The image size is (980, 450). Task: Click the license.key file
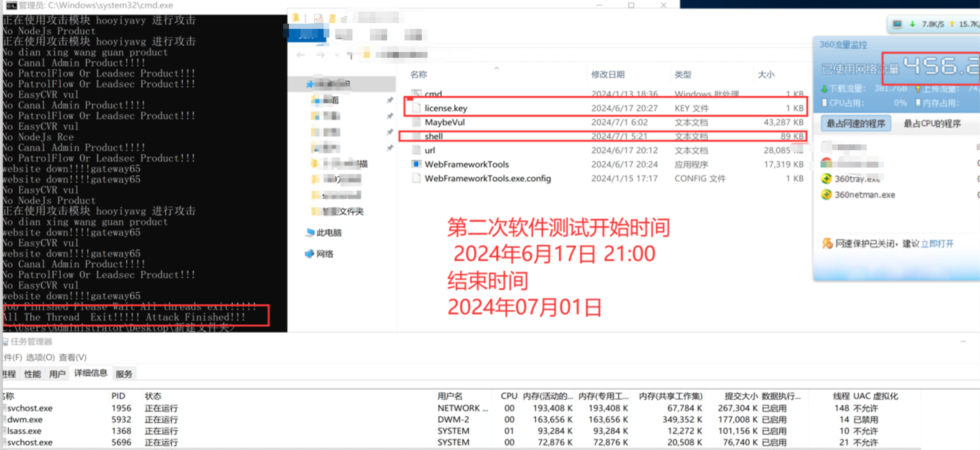(447, 107)
